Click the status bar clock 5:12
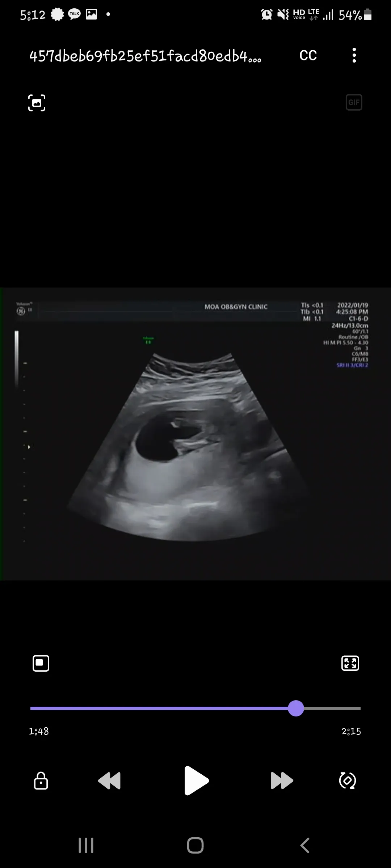The height and width of the screenshot is (868, 391). coord(33,15)
